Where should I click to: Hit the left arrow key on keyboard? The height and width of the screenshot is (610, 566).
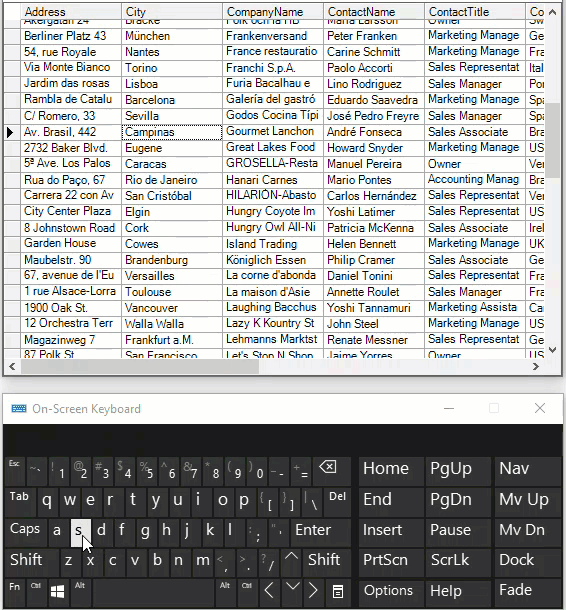tap(269, 591)
